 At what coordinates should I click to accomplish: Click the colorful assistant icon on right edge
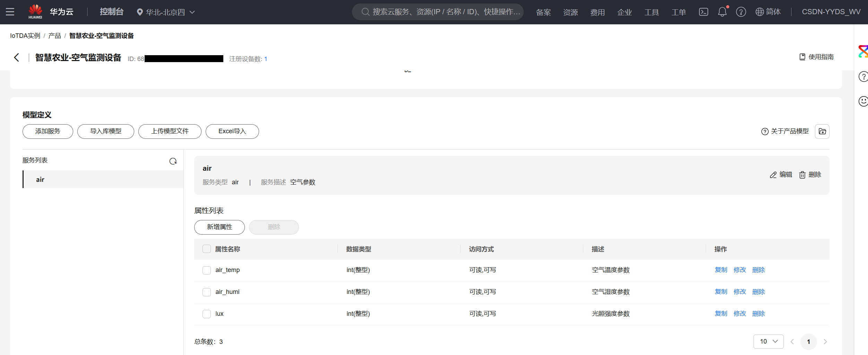pyautogui.click(x=863, y=51)
